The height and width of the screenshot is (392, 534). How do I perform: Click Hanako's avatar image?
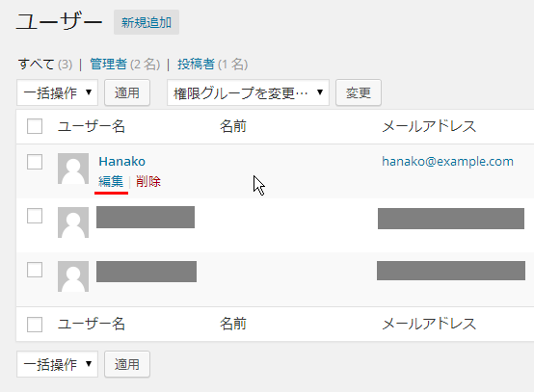point(73,169)
